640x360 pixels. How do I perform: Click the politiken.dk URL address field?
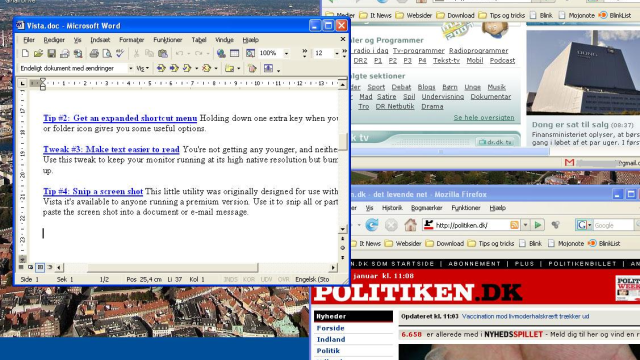click(x=471, y=225)
